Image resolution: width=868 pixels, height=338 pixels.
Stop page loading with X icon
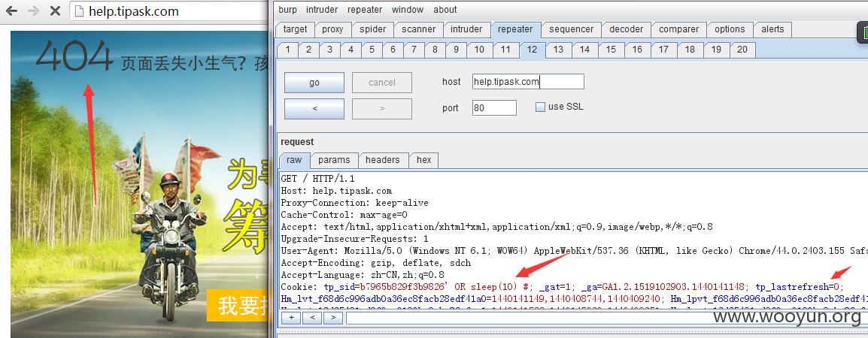click(55, 11)
